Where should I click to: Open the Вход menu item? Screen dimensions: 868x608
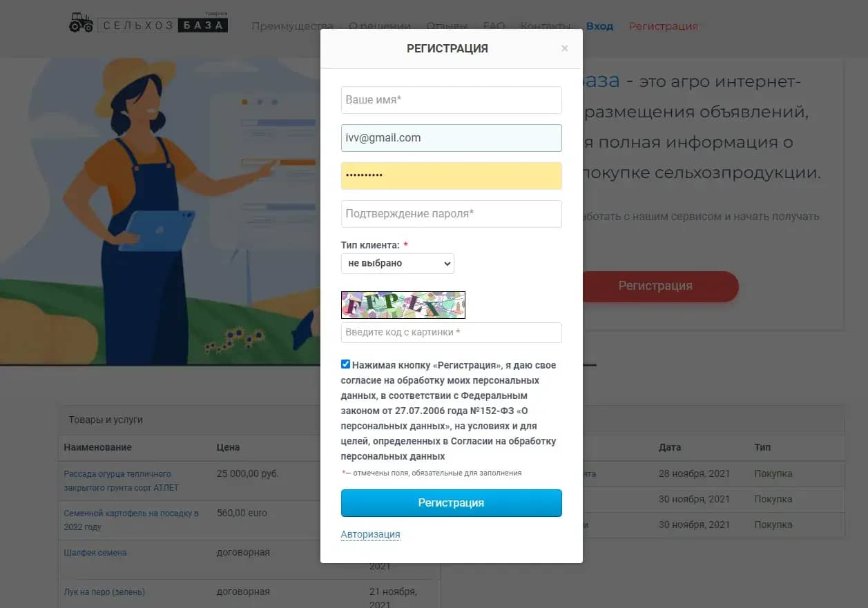599,26
